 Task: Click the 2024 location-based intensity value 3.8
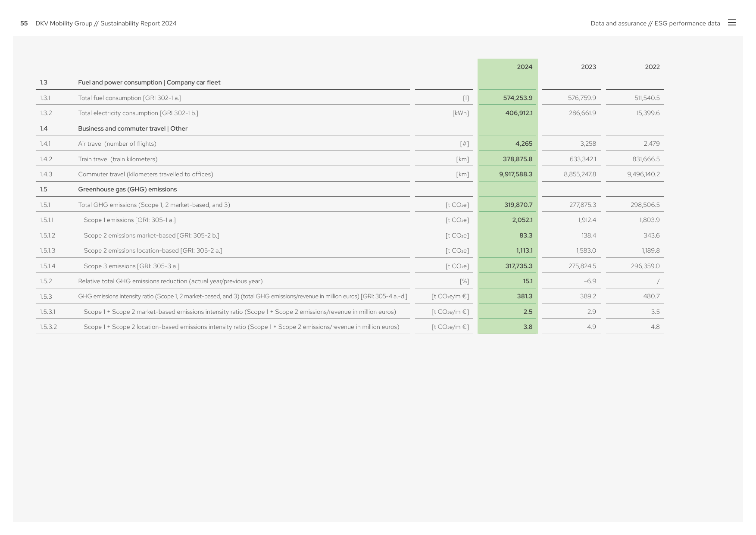[528, 327]
